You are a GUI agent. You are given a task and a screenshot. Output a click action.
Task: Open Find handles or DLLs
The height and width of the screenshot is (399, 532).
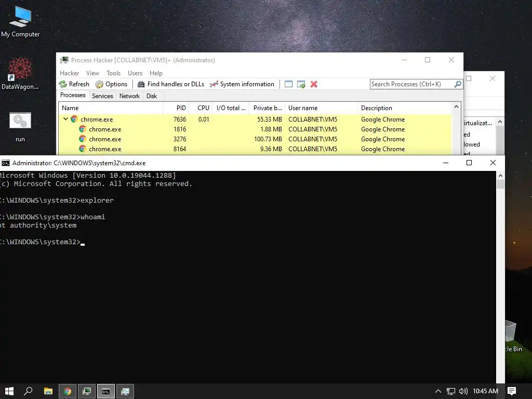(171, 84)
